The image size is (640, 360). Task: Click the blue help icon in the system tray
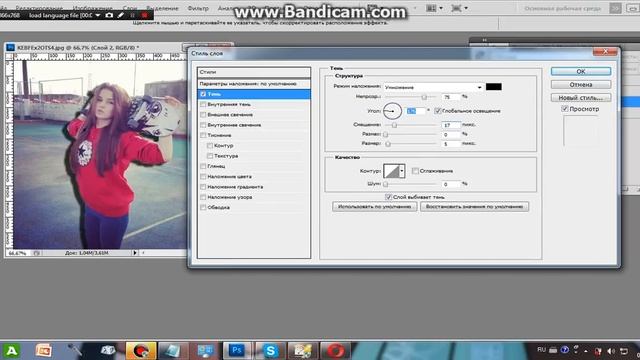(564, 350)
